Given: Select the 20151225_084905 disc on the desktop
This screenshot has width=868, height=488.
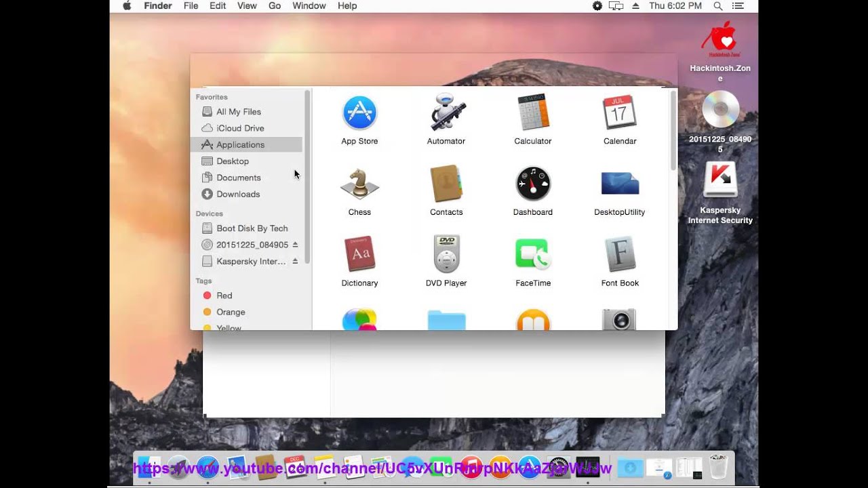Looking at the screenshot, I should tap(720, 109).
